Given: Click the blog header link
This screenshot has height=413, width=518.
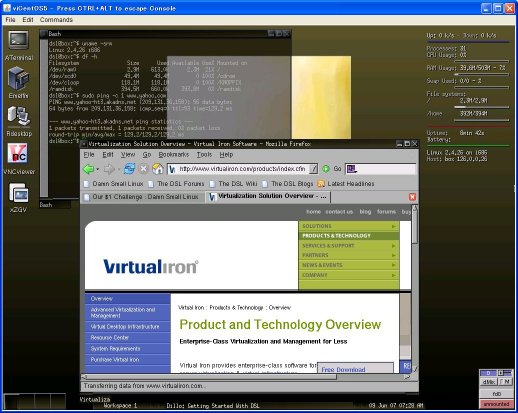Looking at the screenshot, I should click(x=365, y=212).
